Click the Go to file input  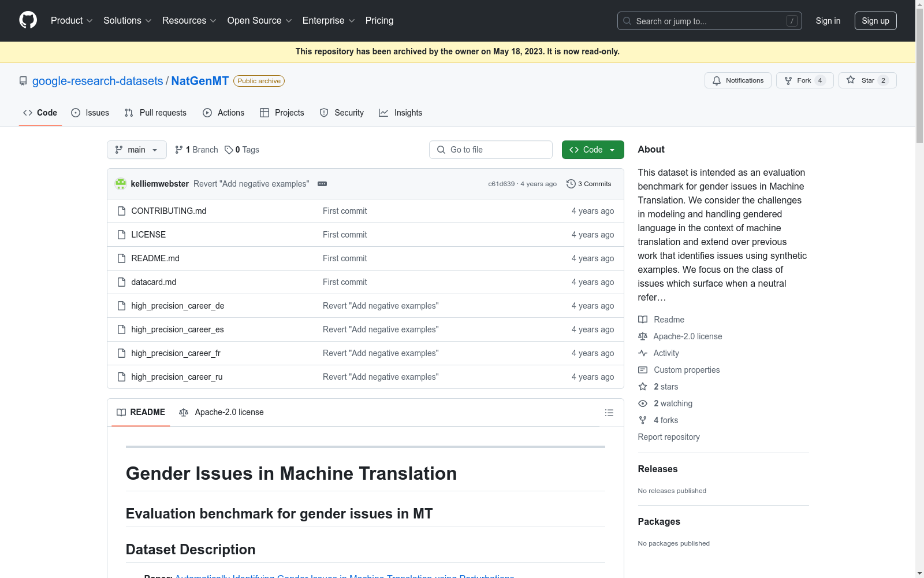click(491, 150)
